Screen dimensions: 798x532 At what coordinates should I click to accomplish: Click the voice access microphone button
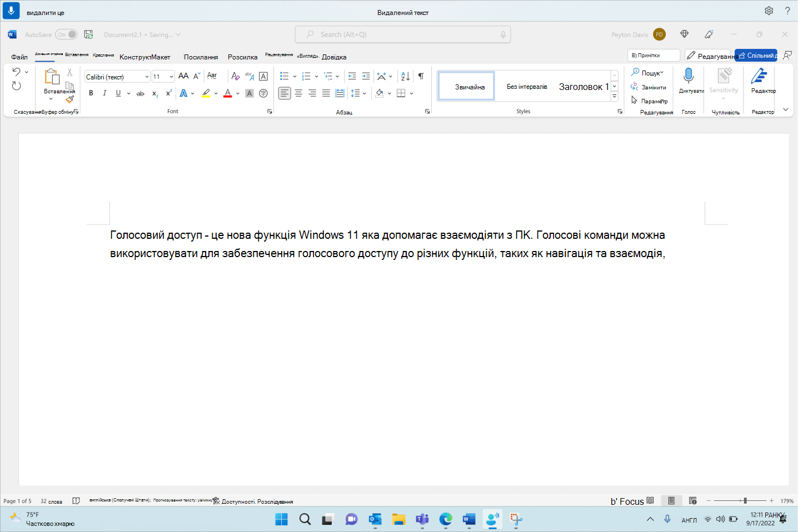click(11, 11)
